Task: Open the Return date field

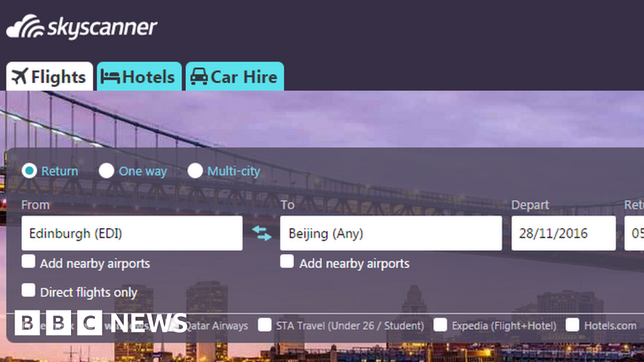Action: click(634, 233)
